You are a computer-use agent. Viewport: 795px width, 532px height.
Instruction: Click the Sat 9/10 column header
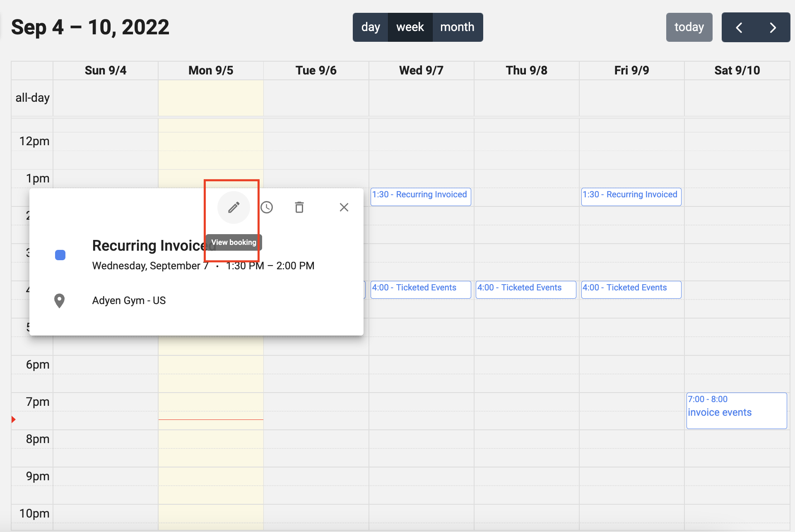click(x=737, y=71)
